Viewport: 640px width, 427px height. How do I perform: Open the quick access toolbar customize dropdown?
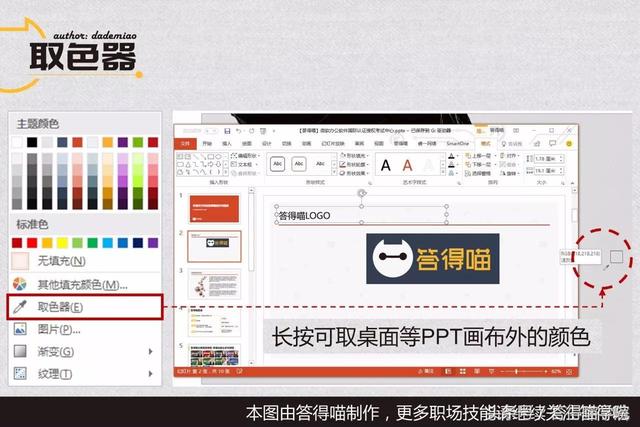tap(274, 131)
